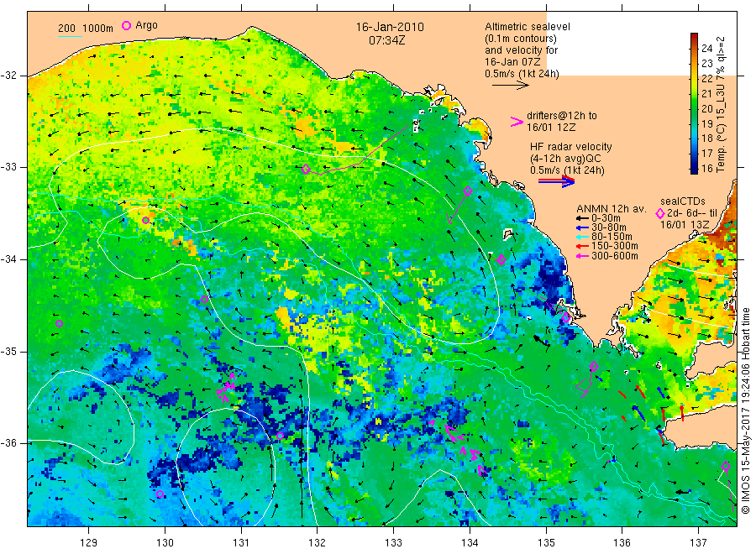Click the '(0.1m contours)' legend text
Screen dimensions: 756x554
pyautogui.click(x=521, y=39)
